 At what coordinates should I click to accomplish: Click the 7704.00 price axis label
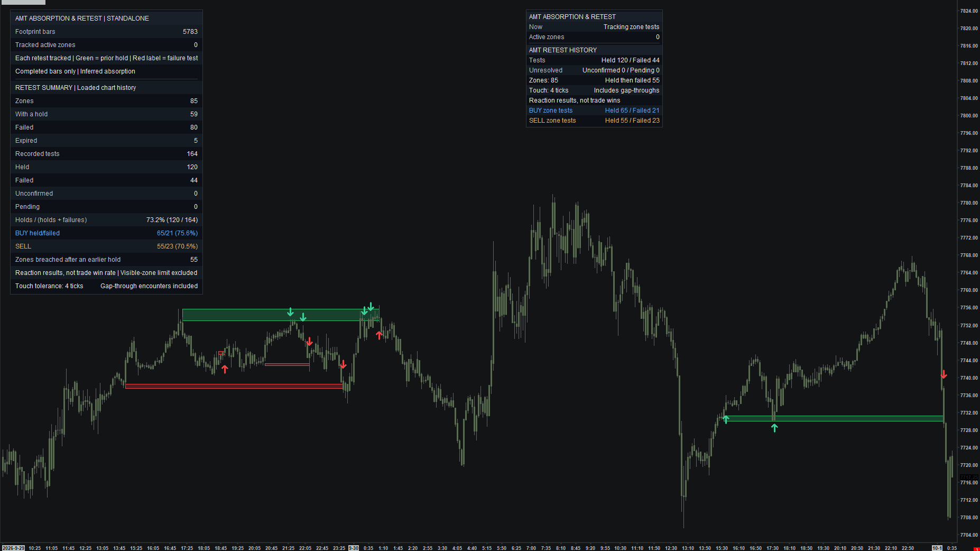[x=969, y=535]
